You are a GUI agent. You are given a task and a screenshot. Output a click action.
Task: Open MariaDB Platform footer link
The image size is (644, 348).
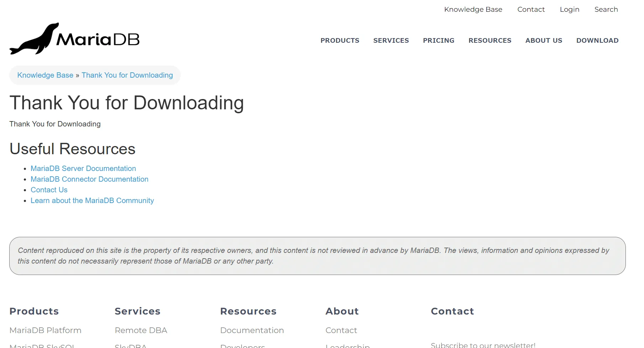(x=45, y=330)
